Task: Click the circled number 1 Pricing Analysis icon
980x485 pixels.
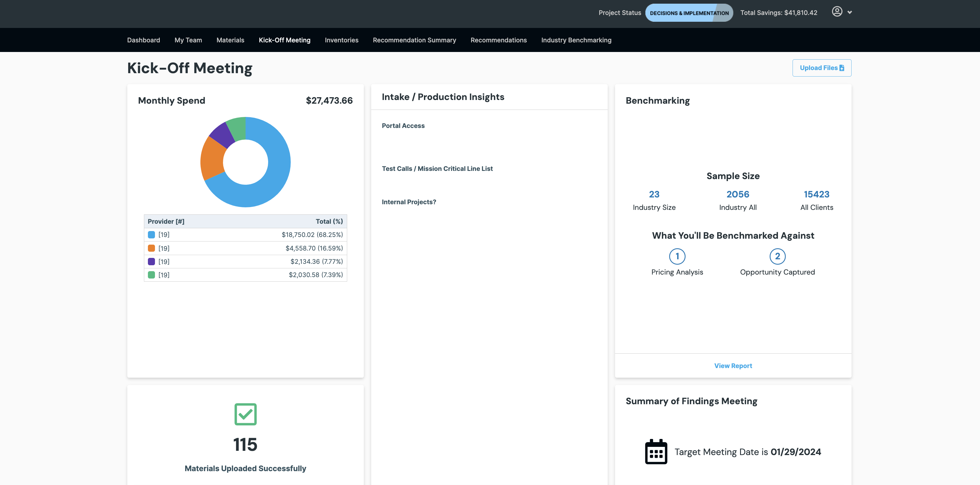Action: click(677, 256)
